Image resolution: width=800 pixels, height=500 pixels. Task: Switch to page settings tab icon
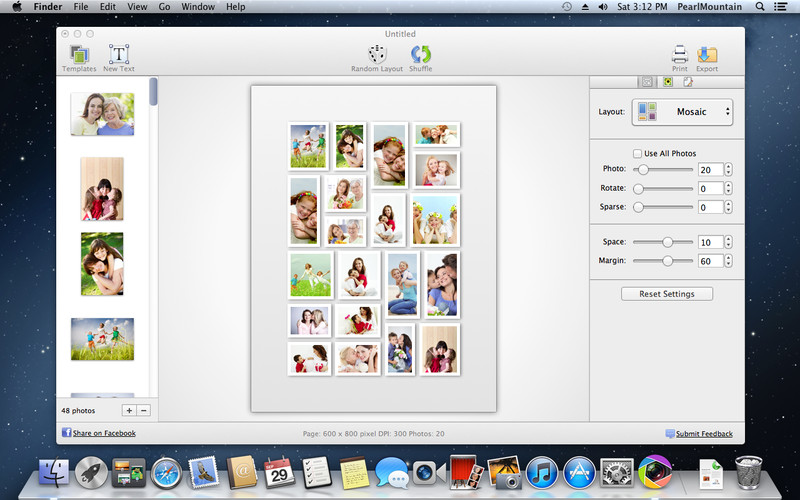688,82
